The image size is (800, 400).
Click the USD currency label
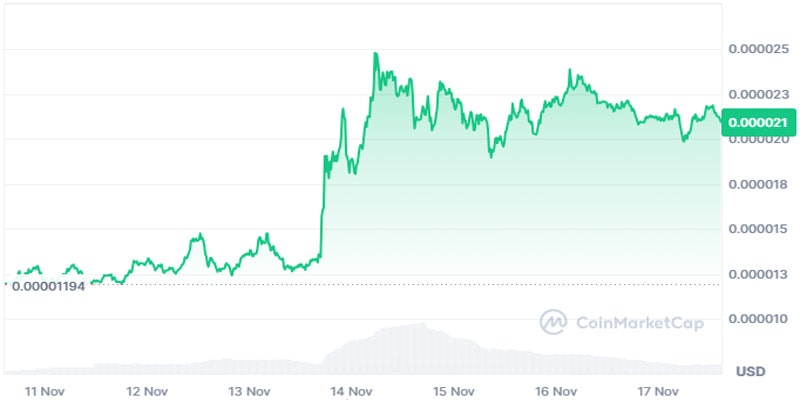coord(751,371)
